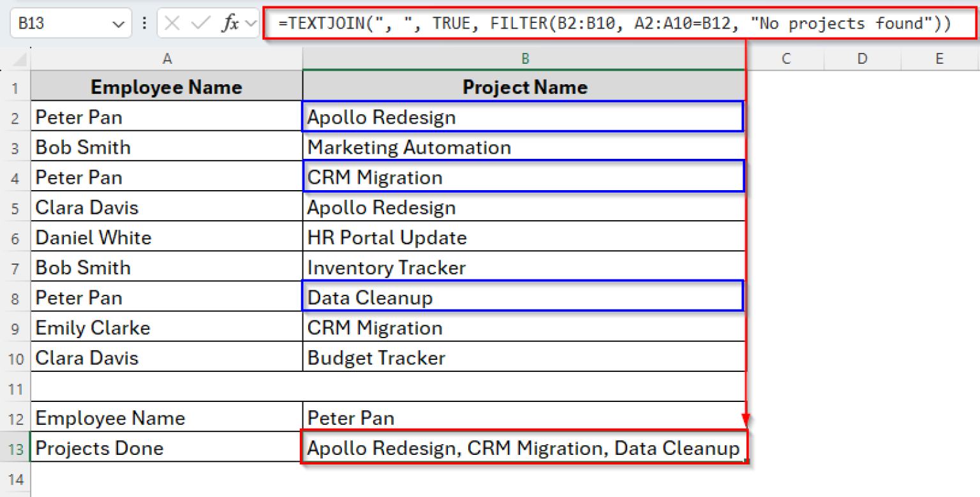Screen dimensions: 980x497
Task: Expand the dropdown arrow next to fx
Action: [x=250, y=24]
